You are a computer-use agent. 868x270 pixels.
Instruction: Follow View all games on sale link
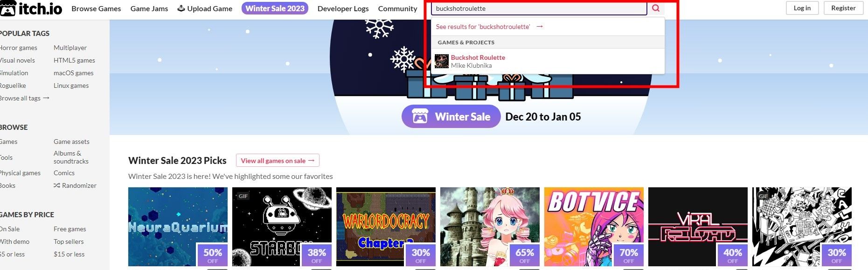click(278, 161)
